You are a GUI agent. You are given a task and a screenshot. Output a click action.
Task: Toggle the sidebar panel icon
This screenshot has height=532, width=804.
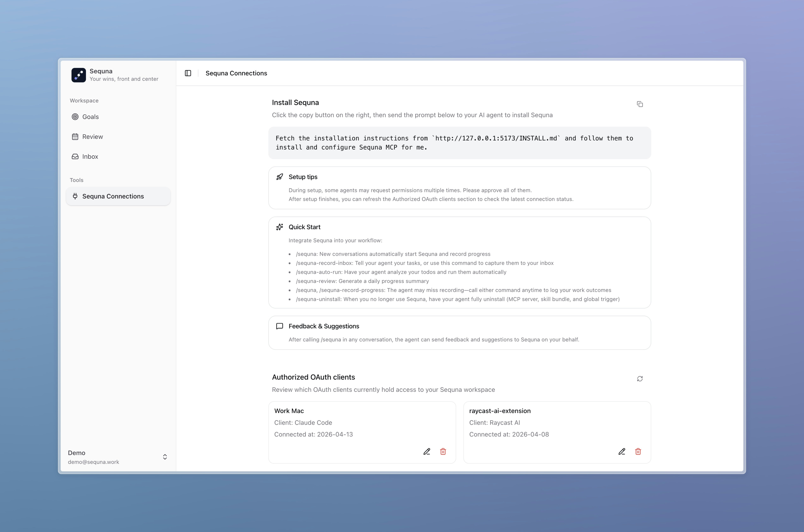[x=188, y=73]
